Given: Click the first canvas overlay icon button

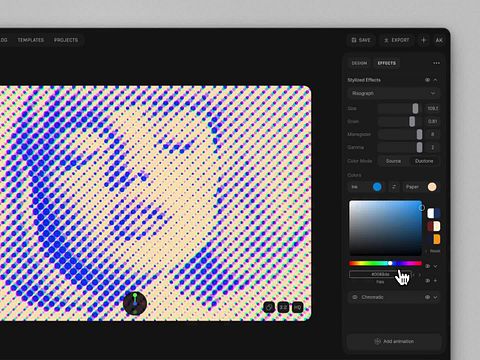Looking at the screenshot, I should pos(269,307).
